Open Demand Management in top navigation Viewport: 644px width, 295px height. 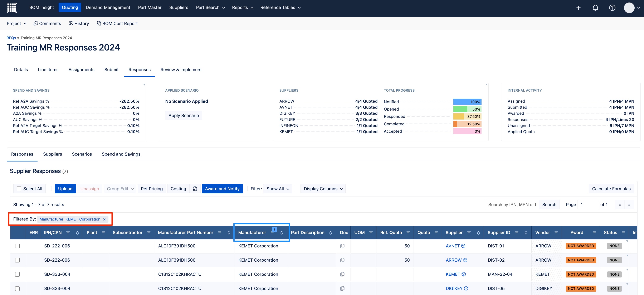[x=108, y=8]
